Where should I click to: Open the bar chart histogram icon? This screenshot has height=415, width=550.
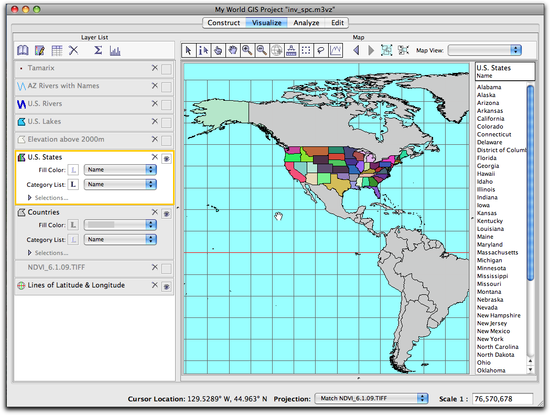click(x=115, y=51)
